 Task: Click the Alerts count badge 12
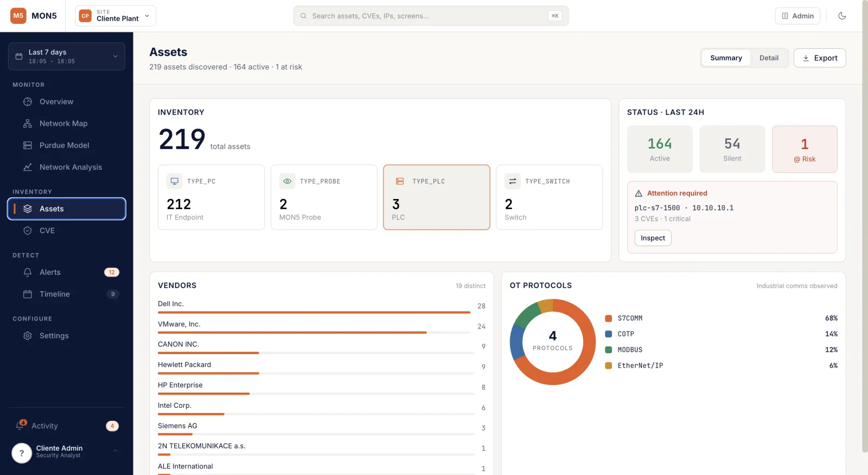pyautogui.click(x=112, y=272)
